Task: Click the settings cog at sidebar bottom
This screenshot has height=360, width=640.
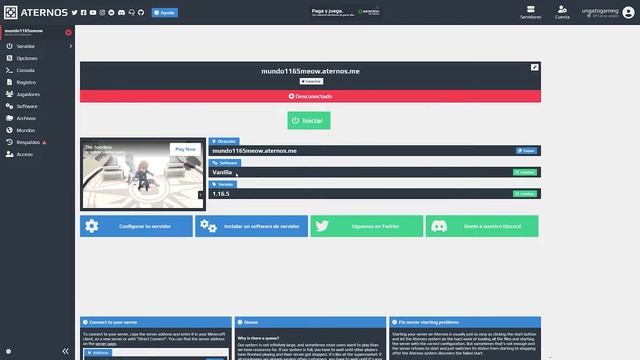Action: (x=9, y=351)
